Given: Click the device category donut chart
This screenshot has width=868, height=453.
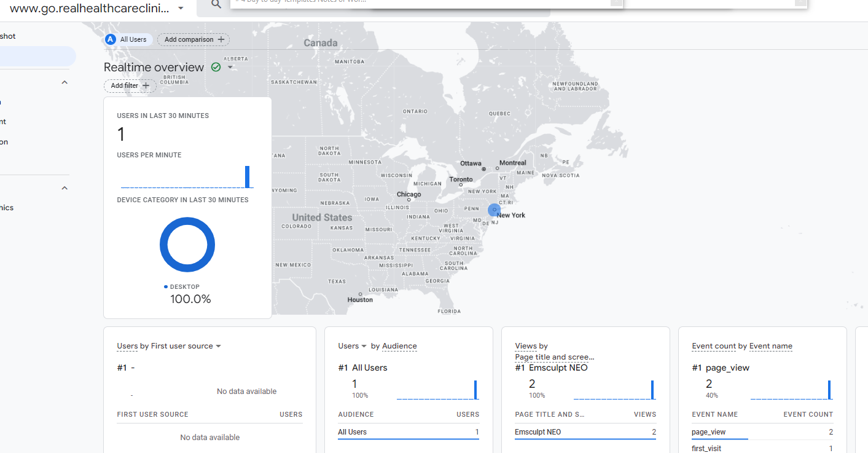Looking at the screenshot, I should coord(187,245).
